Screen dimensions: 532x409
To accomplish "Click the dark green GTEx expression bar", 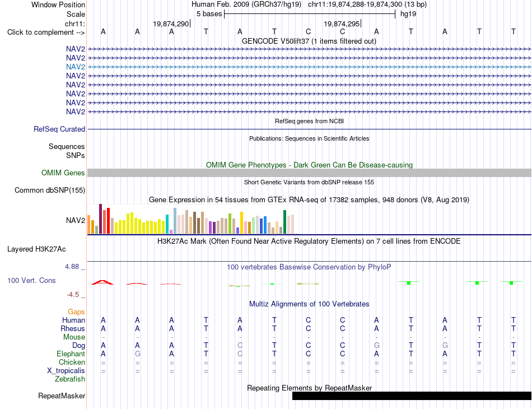I will click(284, 222).
